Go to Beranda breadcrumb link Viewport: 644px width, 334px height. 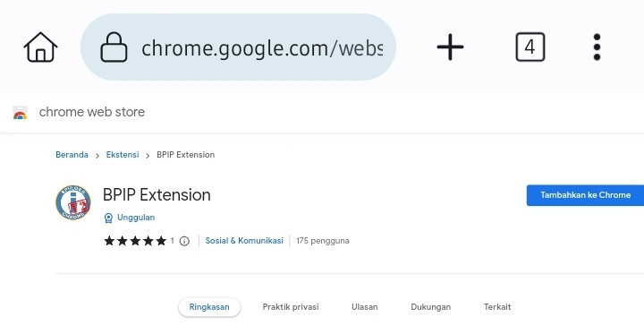point(72,155)
